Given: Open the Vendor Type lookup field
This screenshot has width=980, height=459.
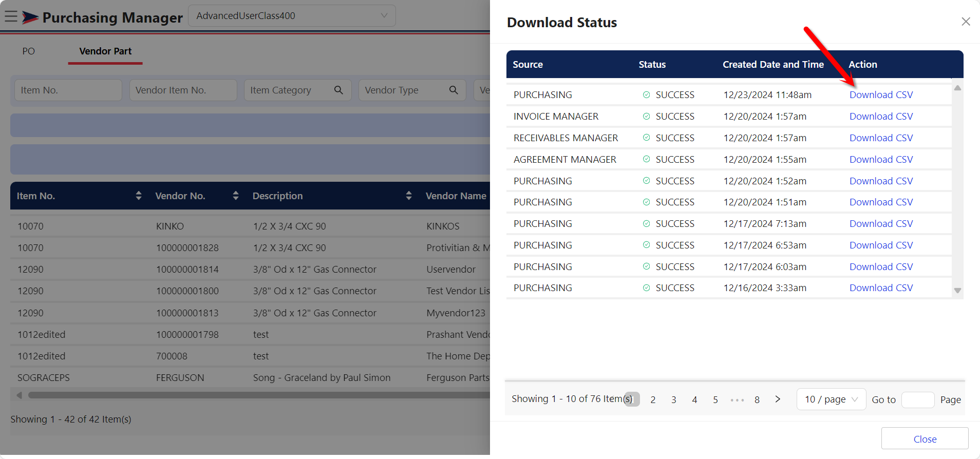Looking at the screenshot, I should [x=412, y=90].
